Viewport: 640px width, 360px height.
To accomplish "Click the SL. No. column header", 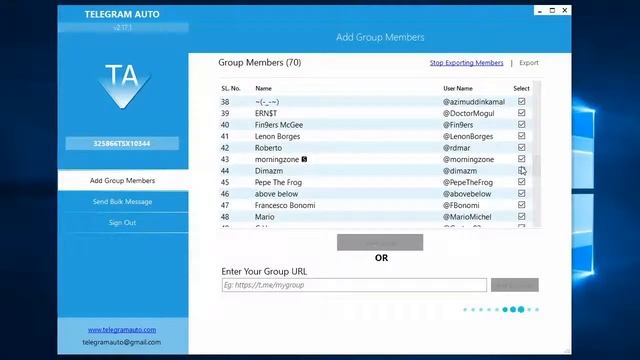I will click(x=231, y=88).
